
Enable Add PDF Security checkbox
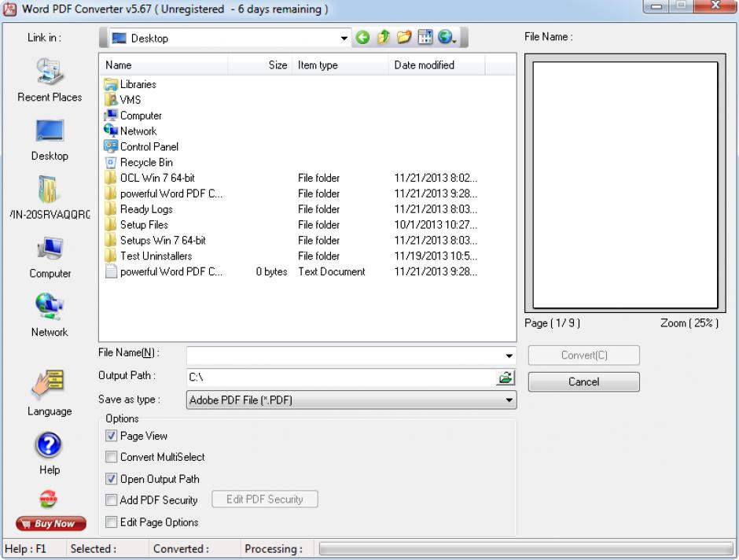(x=112, y=499)
